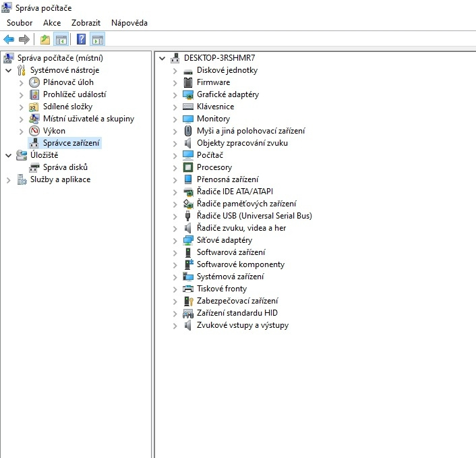Click the Plánovač úloh clock icon
The width and height of the screenshot is (476, 458).
click(34, 82)
